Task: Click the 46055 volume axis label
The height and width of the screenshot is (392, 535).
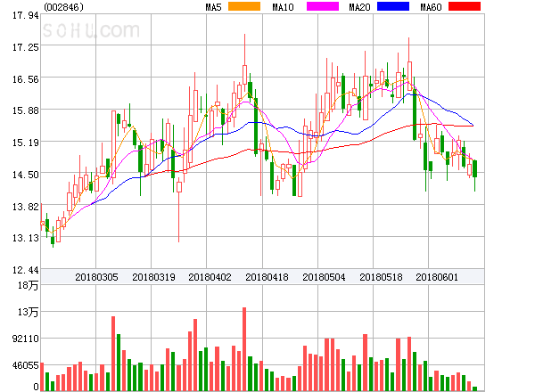Action: (26, 366)
